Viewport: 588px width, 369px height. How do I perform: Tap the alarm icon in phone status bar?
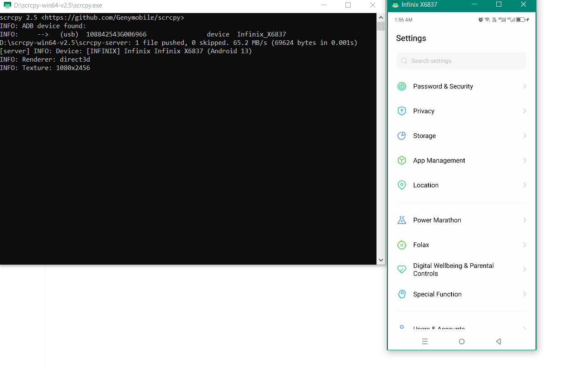pos(481,20)
